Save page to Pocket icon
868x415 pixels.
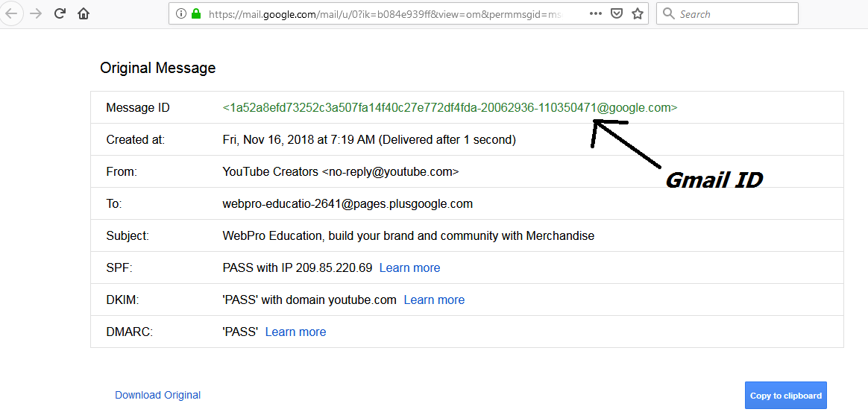click(617, 14)
